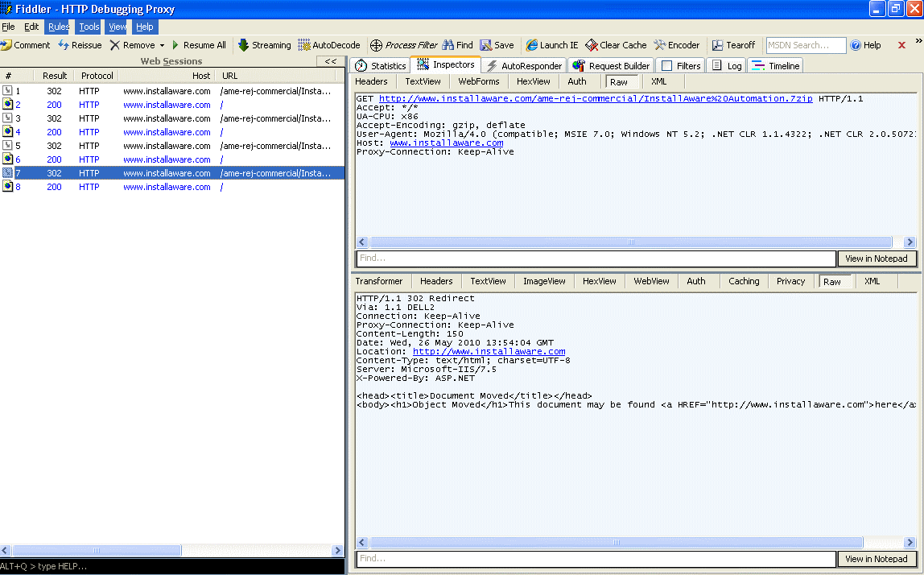
Task: Click the Find binoculars icon
Action: point(448,45)
